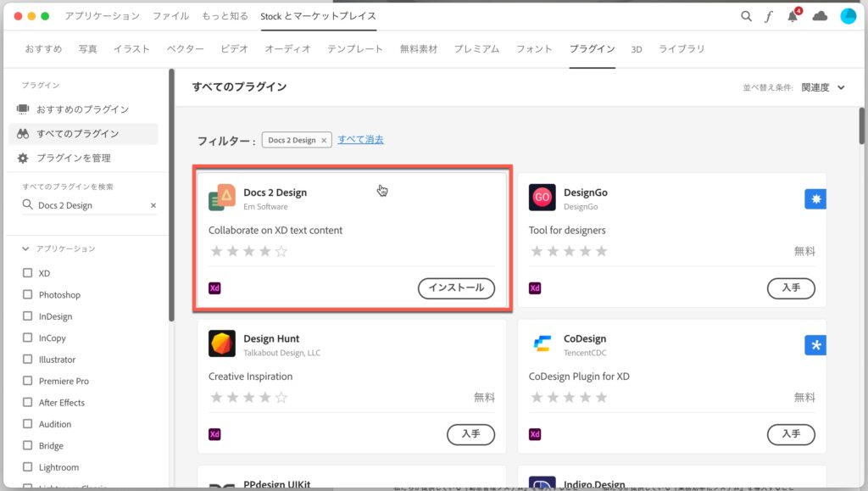
Task: Switch to the ライブラリ category tab
Action: pos(682,48)
